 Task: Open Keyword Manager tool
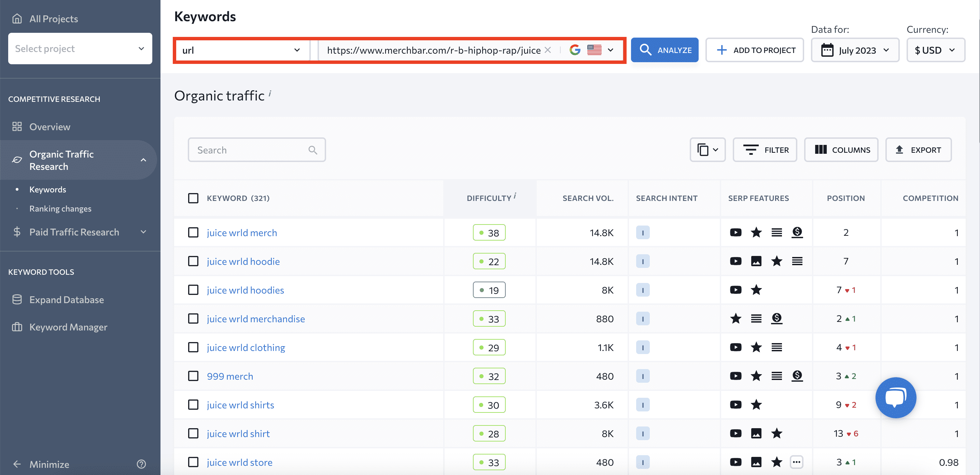[68, 327]
